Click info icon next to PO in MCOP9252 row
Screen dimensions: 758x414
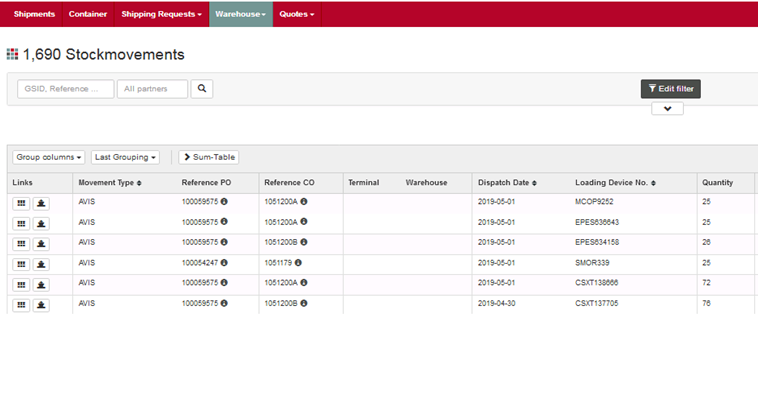tap(224, 201)
